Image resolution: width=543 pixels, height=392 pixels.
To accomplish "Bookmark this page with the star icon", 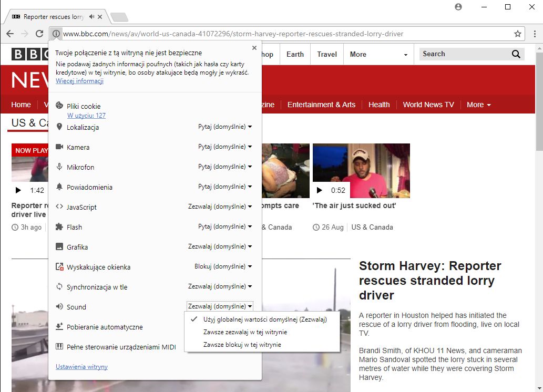I will click(x=518, y=34).
